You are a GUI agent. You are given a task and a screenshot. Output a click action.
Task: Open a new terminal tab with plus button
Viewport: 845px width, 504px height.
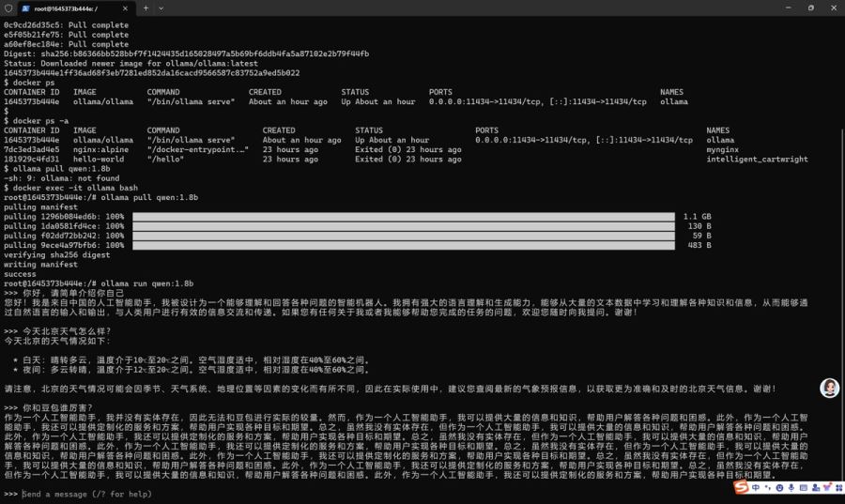[146, 8]
